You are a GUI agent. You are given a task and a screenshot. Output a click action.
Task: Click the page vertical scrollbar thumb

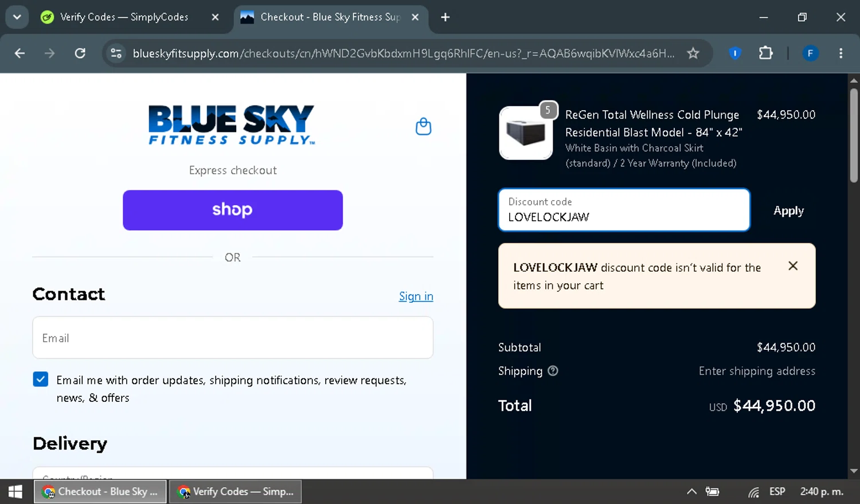(x=854, y=135)
